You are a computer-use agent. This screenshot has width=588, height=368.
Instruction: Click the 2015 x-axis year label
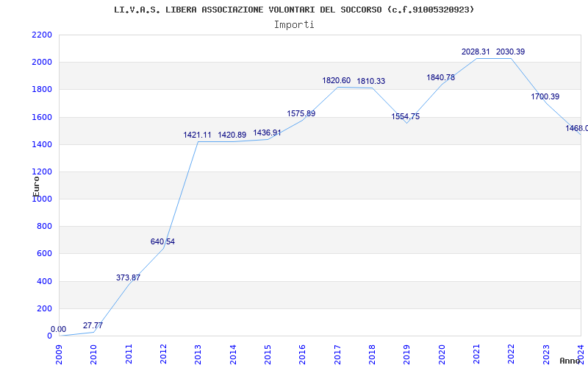click(268, 355)
